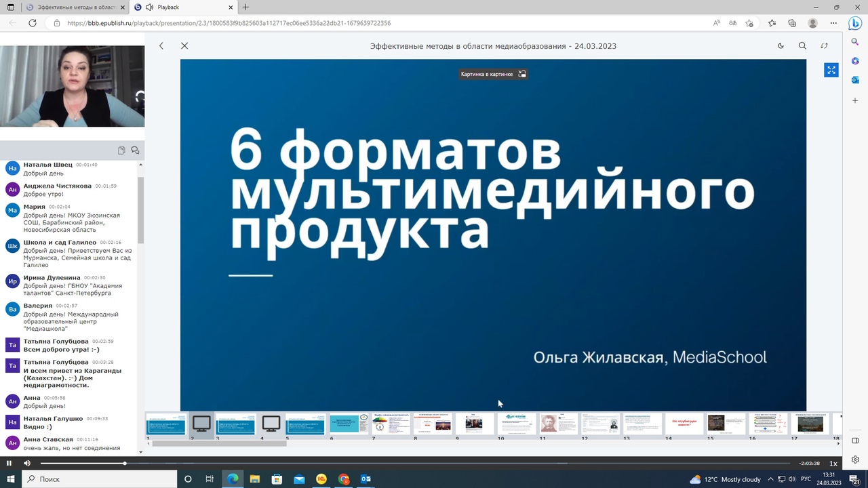This screenshot has width=868, height=488.
Task: Select Анна Ставская chat message
Action: pos(70,443)
